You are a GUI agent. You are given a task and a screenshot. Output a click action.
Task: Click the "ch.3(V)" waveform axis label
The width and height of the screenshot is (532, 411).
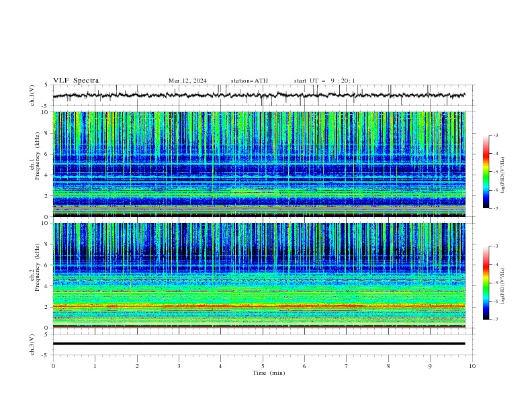(32, 345)
